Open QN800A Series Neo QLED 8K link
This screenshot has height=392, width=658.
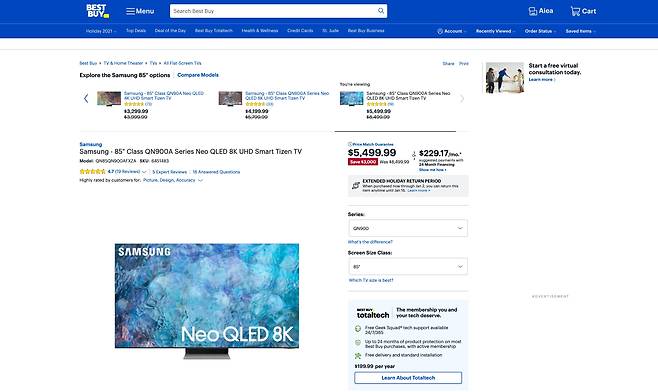pyautogui.click(x=287, y=96)
